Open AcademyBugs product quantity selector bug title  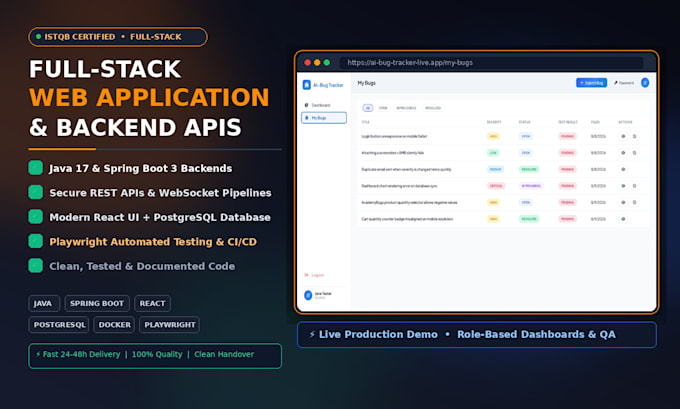(409, 202)
